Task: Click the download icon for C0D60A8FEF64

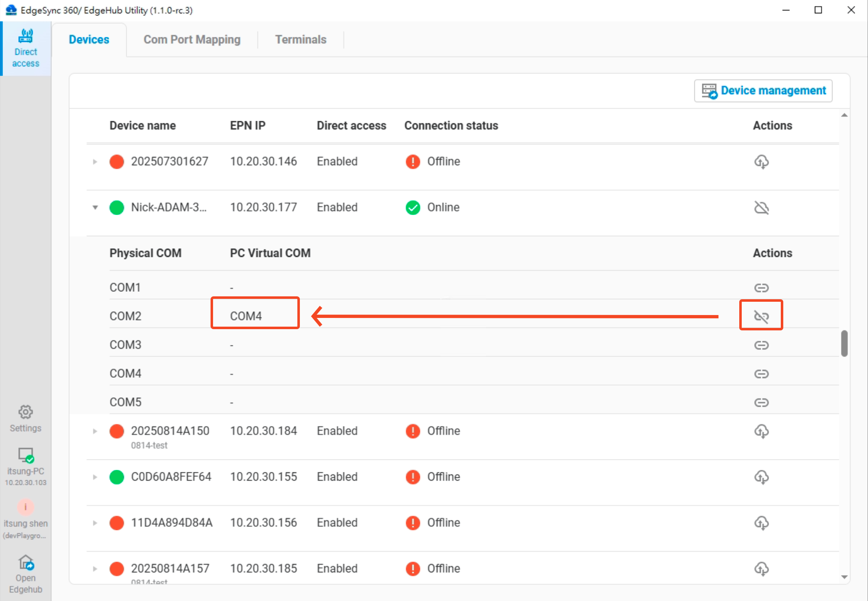Action: click(762, 477)
